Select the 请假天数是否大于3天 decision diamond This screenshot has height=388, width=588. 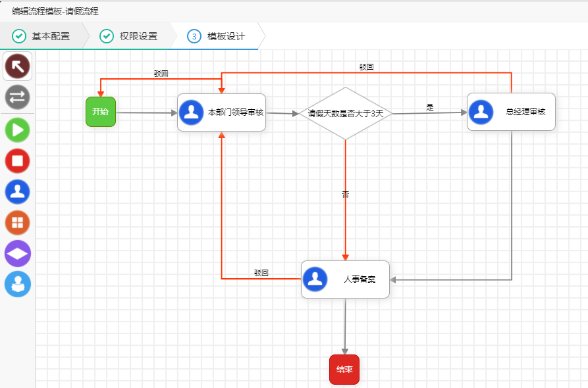[x=344, y=114]
